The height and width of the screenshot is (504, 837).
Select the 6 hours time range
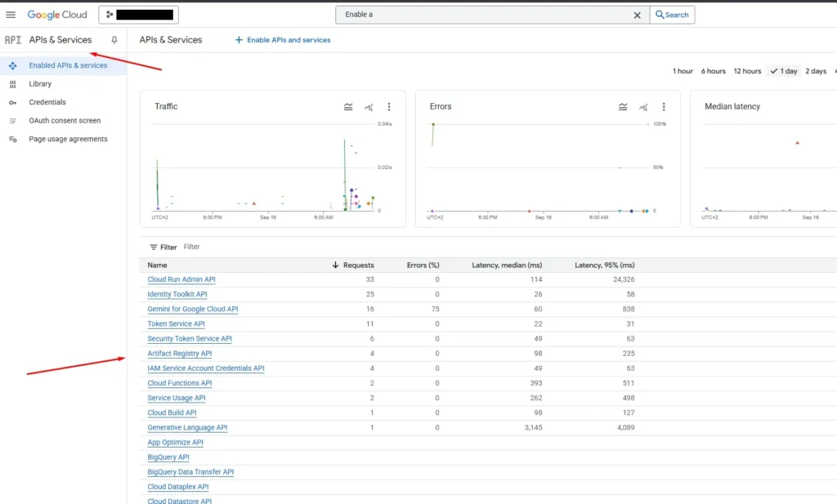click(713, 71)
